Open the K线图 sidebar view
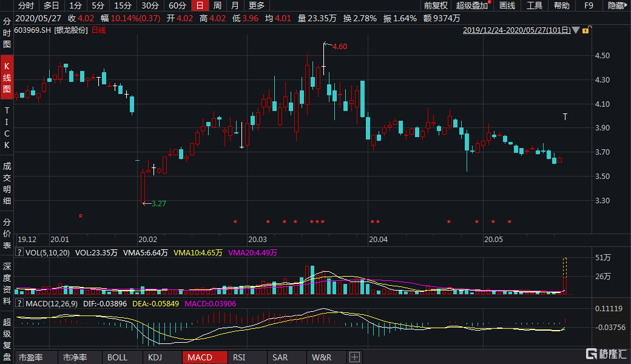This screenshot has width=631, height=364. tap(7, 78)
